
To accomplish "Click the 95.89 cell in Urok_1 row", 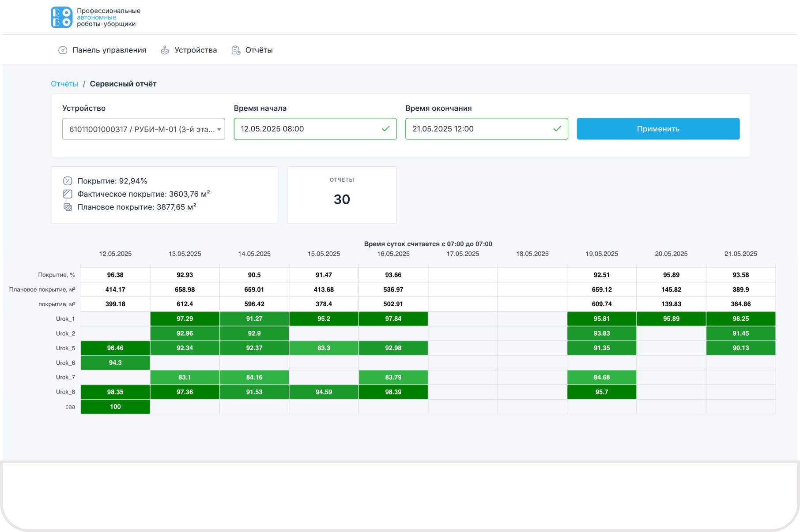I will tap(671, 319).
